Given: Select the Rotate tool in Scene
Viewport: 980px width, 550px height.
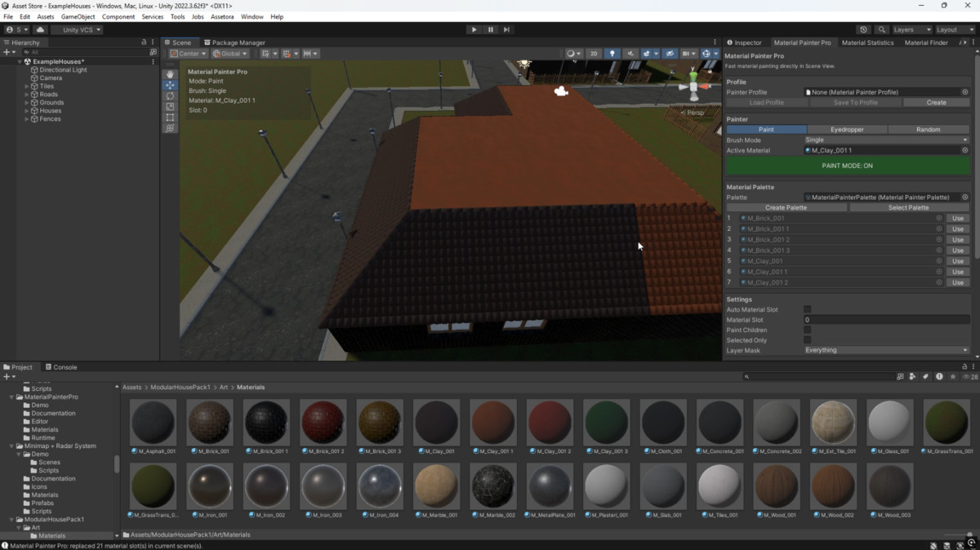Looking at the screenshot, I should 170,95.
